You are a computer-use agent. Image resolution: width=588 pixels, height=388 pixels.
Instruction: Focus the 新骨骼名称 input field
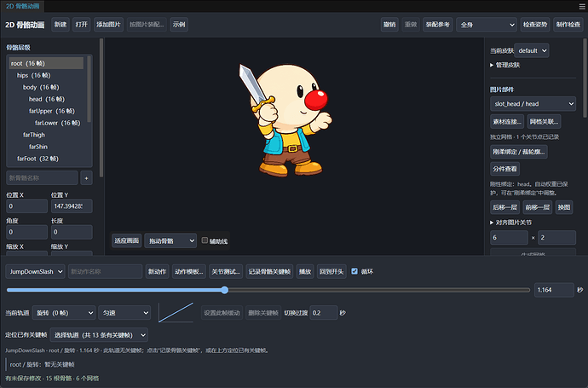coord(42,178)
